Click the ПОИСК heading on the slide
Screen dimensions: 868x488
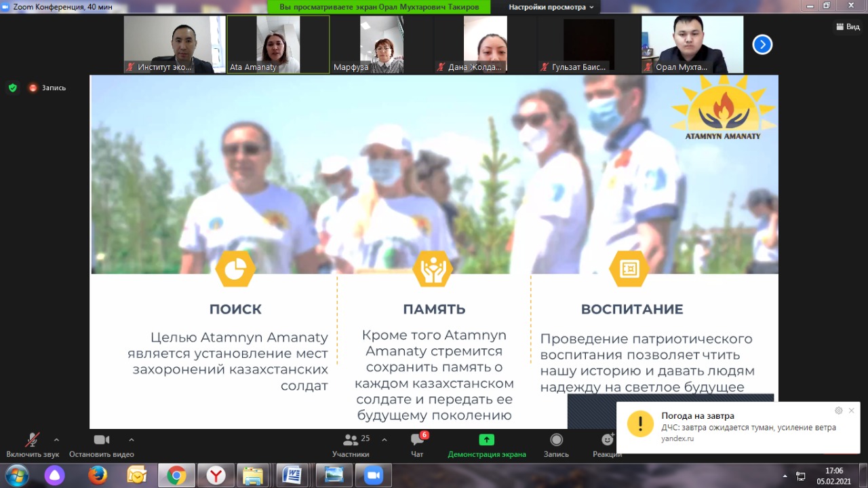(235, 309)
